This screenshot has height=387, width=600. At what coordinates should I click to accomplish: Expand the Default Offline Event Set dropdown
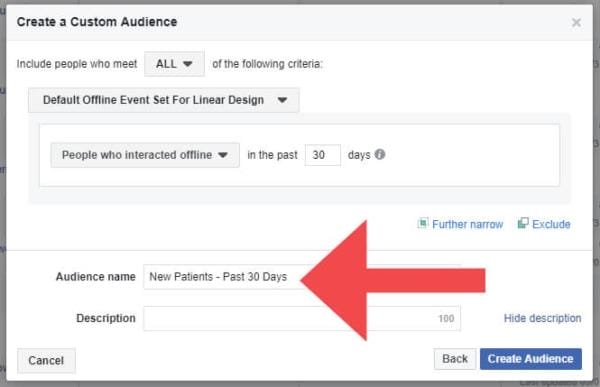[x=164, y=100]
